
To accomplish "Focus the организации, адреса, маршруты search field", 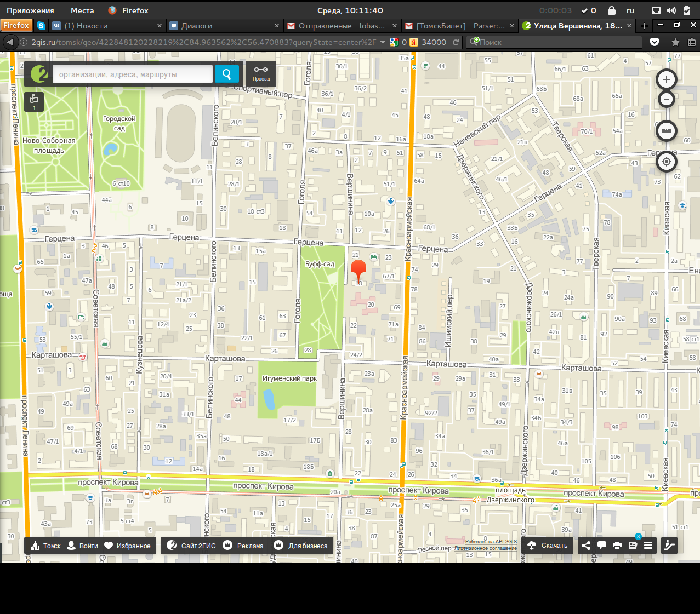I will [x=132, y=74].
